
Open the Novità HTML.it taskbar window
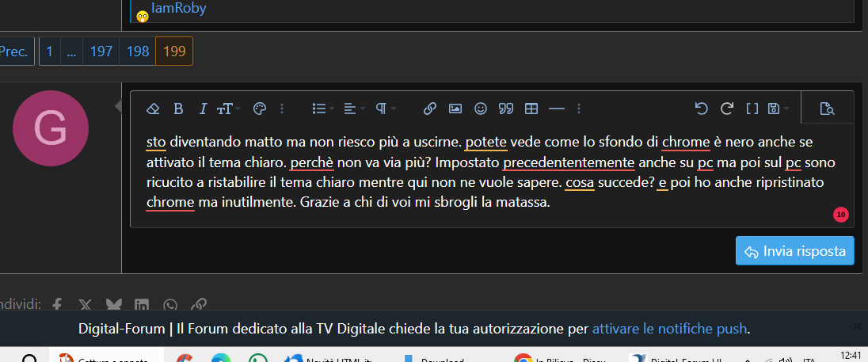tap(331, 359)
